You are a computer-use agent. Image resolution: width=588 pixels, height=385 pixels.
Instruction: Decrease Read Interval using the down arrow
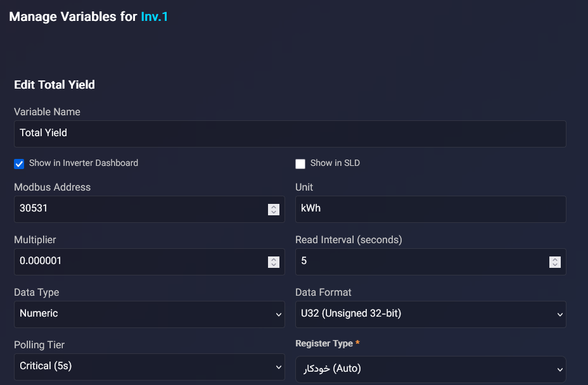555,265
